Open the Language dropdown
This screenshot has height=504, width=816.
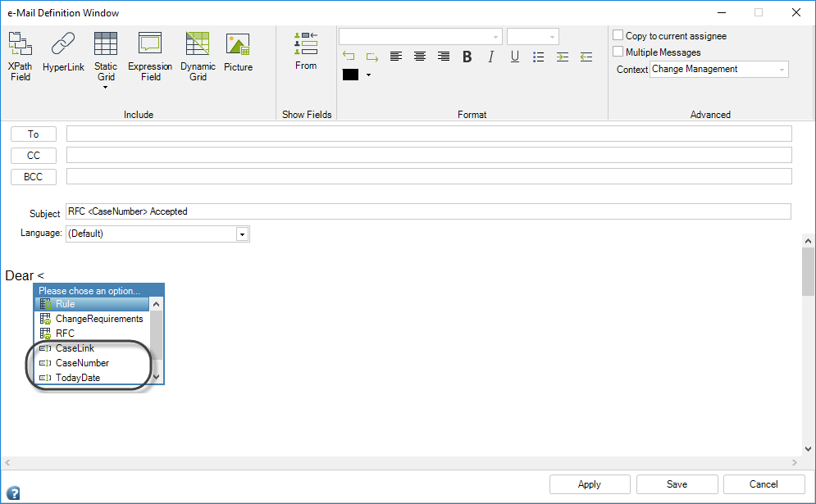[242, 234]
